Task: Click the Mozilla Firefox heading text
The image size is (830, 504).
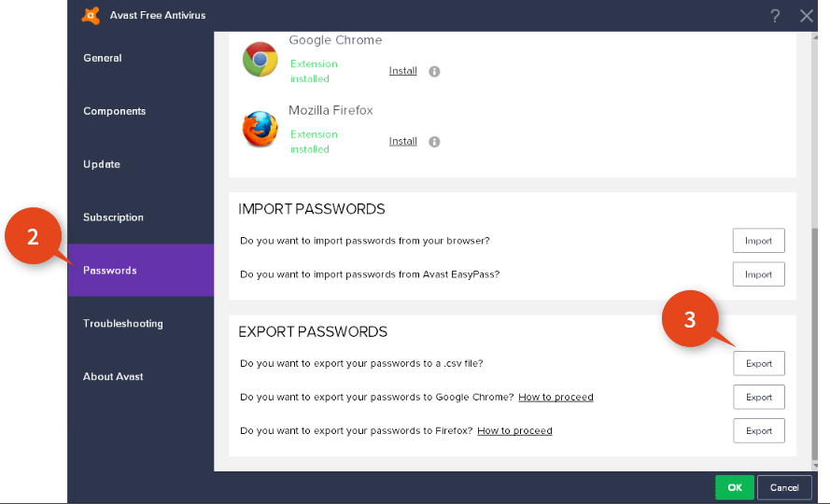Action: point(331,110)
